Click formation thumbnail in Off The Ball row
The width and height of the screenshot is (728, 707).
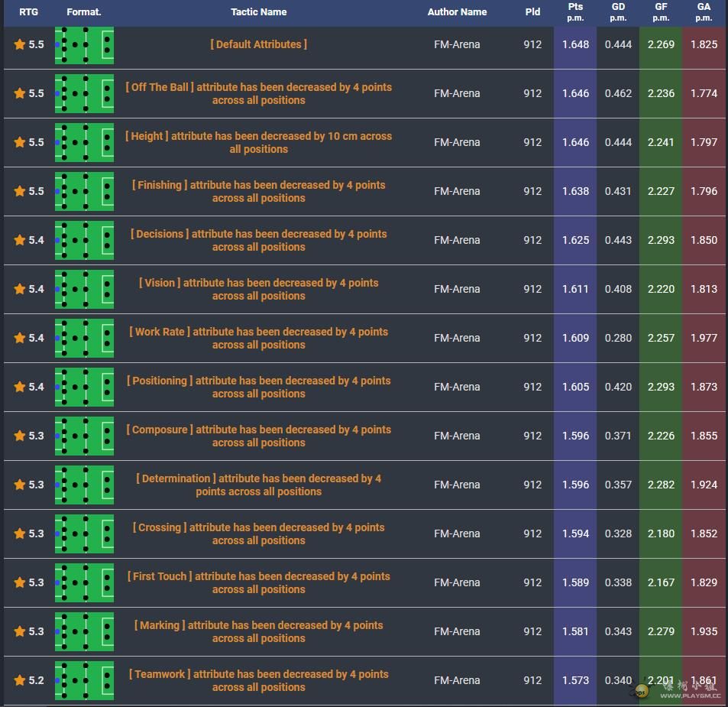84,93
